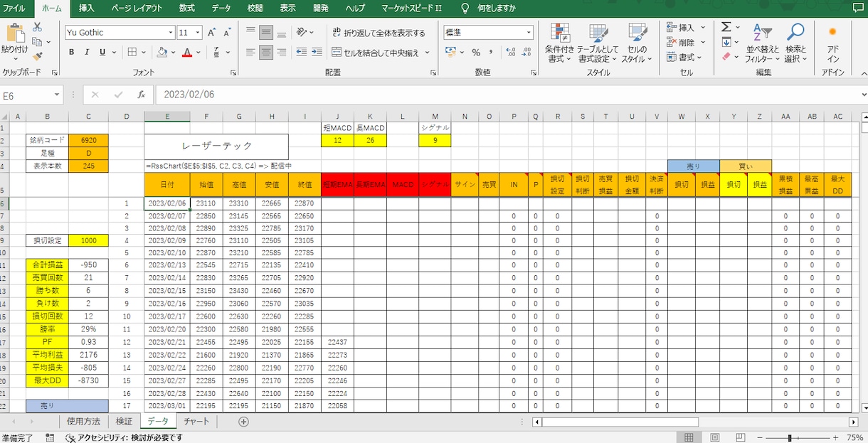Open the ファイル tab
Image resolution: width=868 pixels, height=443 pixels.
pyautogui.click(x=14, y=9)
